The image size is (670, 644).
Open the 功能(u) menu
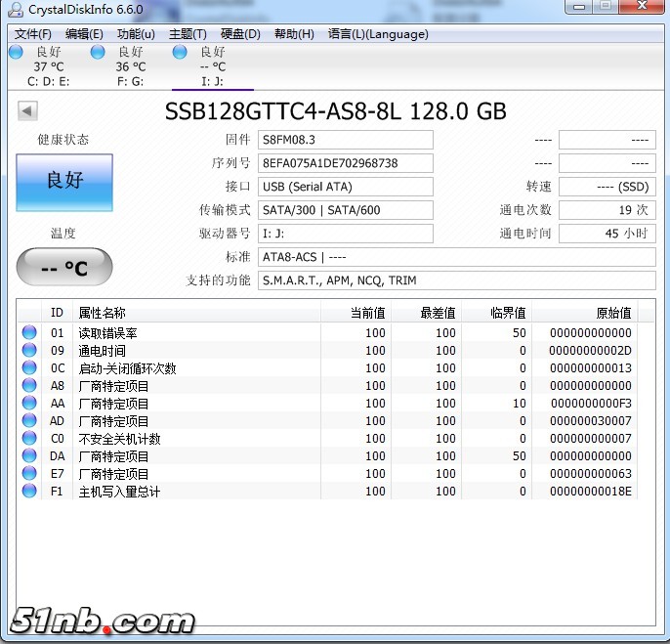point(136,34)
